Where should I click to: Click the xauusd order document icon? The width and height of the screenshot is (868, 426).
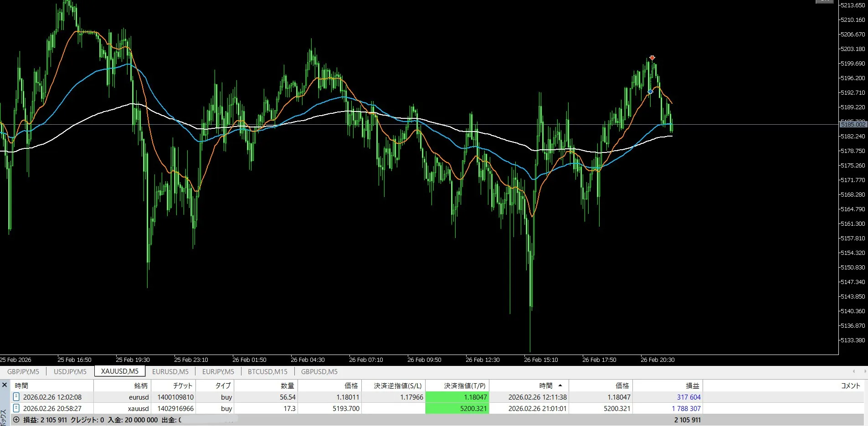tap(16, 408)
